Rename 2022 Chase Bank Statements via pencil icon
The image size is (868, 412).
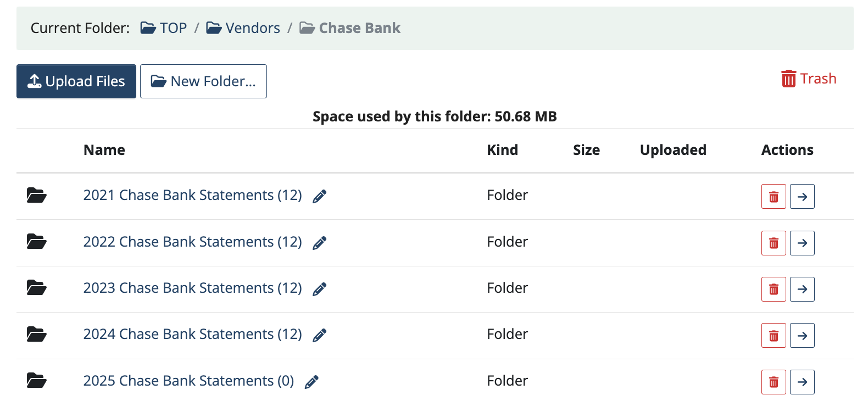point(319,243)
